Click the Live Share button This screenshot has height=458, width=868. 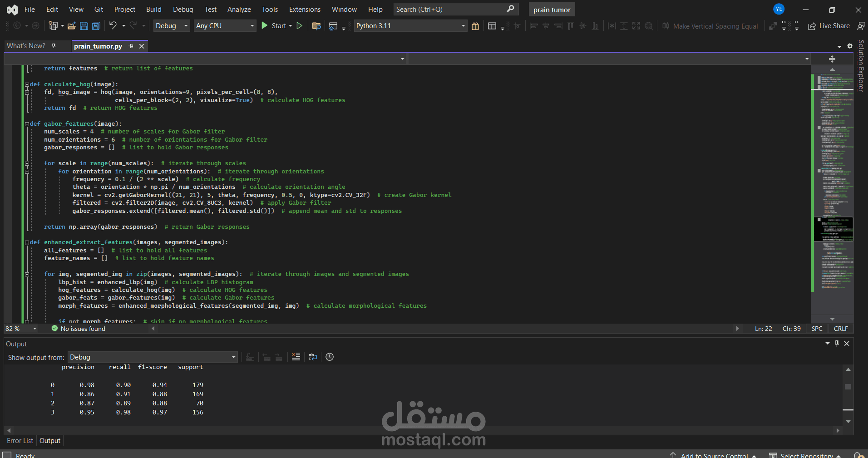[829, 26]
